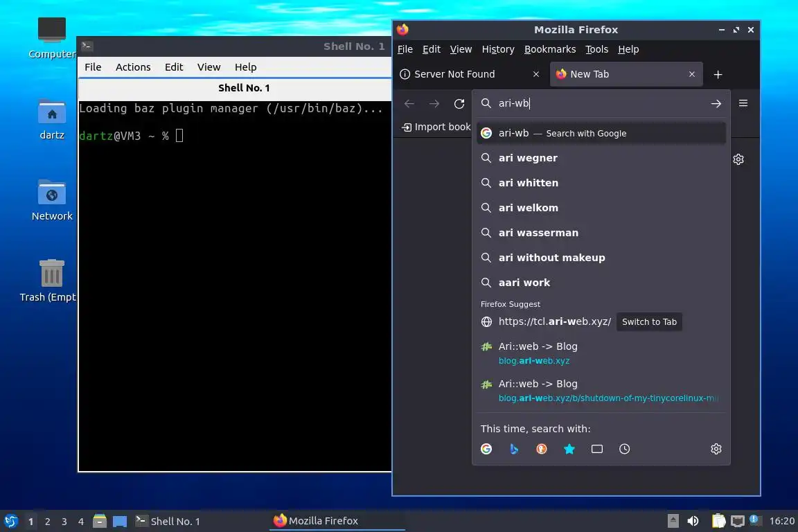Search this time with DuckDuckGo icon
Image resolution: width=798 pixels, height=532 pixels.
point(542,449)
